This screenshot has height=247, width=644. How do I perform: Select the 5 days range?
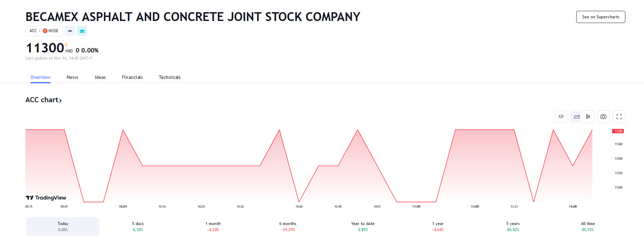(x=138, y=226)
